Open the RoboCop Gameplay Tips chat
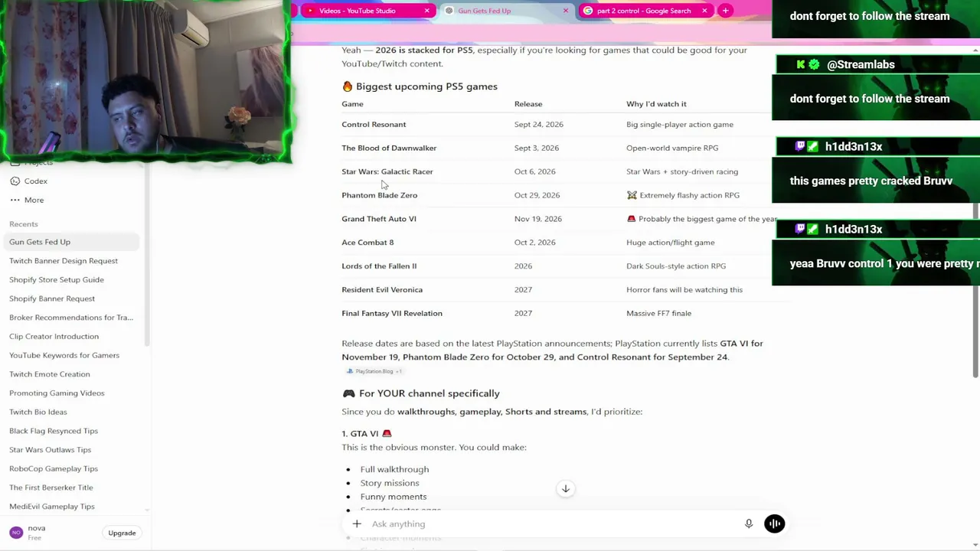980x551 pixels. (54, 468)
